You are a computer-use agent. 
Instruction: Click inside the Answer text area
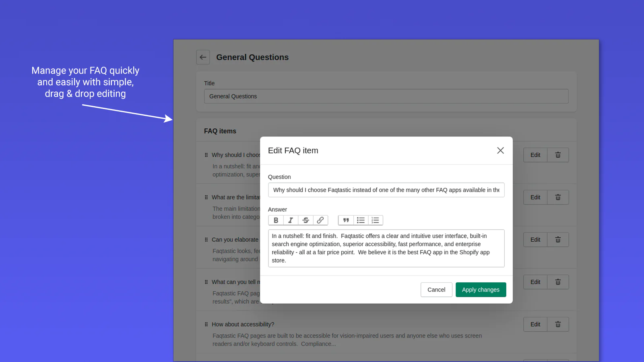coord(386,248)
